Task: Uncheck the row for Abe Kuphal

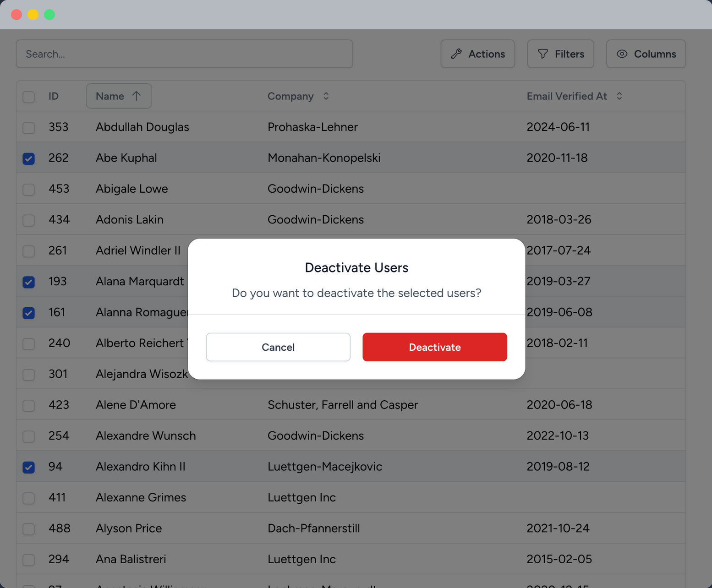Action: pos(29,158)
